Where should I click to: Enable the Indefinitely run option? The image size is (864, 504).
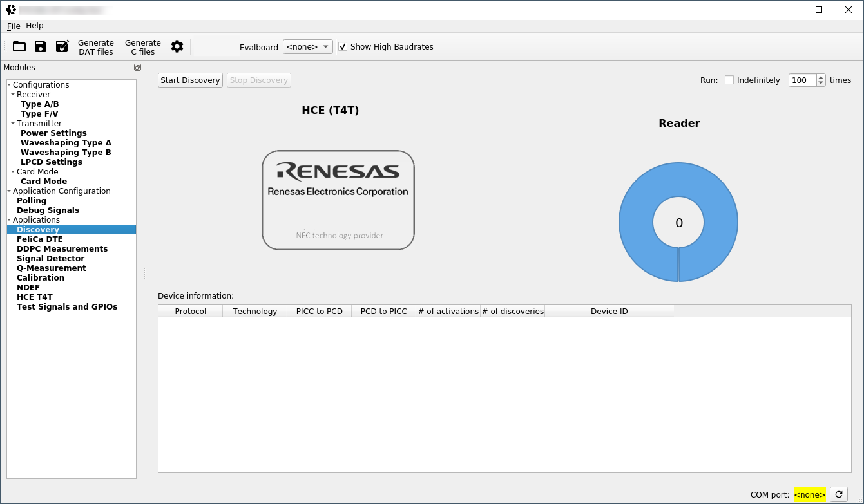(729, 80)
